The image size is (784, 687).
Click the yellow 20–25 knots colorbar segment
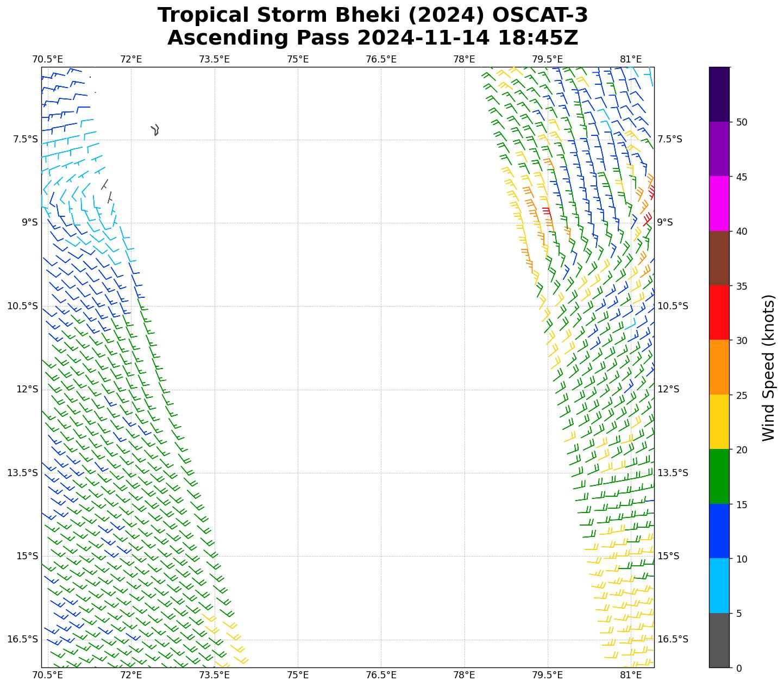719,422
